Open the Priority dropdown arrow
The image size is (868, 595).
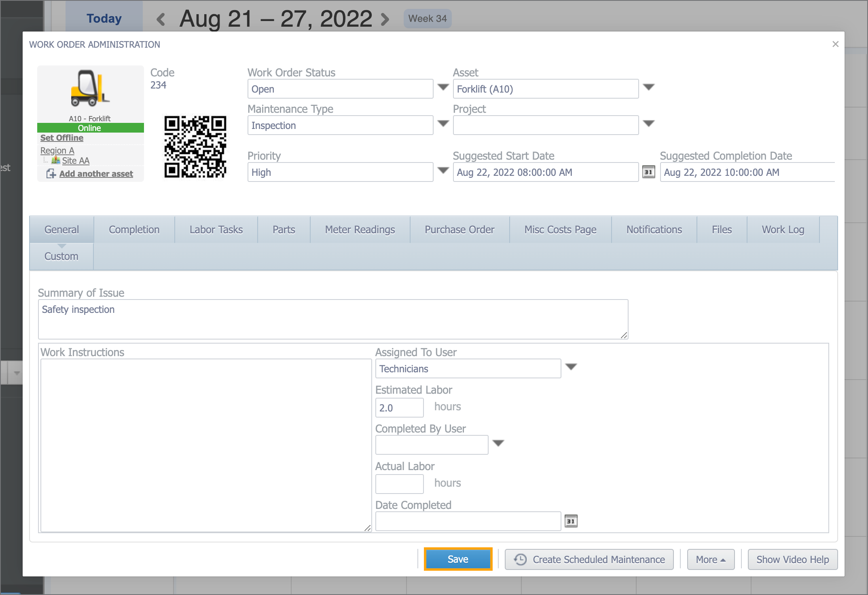[x=443, y=171]
